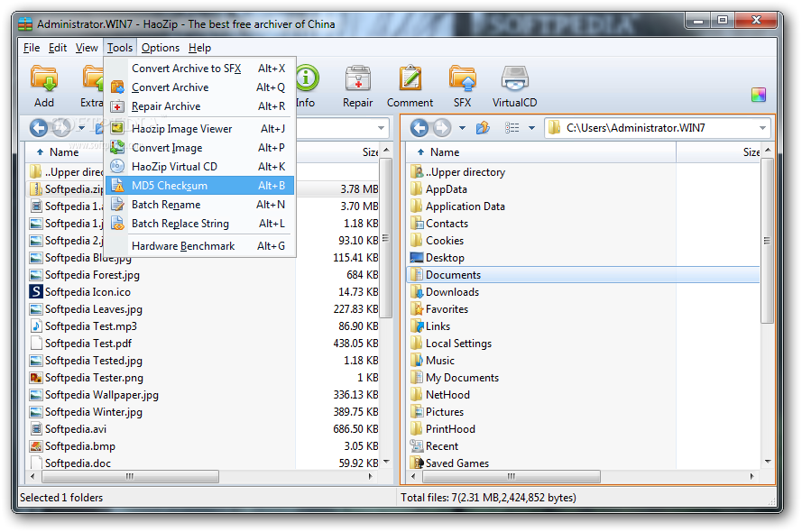802x532 pixels.
Task: Go back in the right pane
Action: 419,128
